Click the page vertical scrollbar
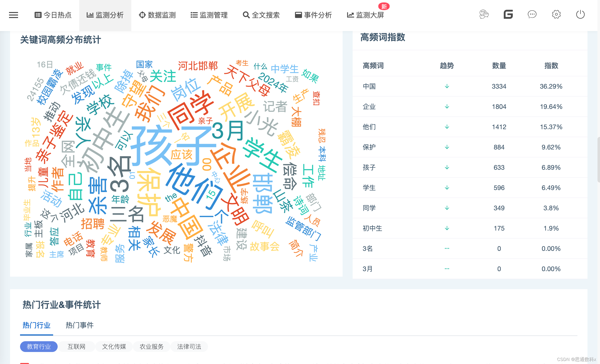This screenshot has height=364, width=600. coord(598,159)
